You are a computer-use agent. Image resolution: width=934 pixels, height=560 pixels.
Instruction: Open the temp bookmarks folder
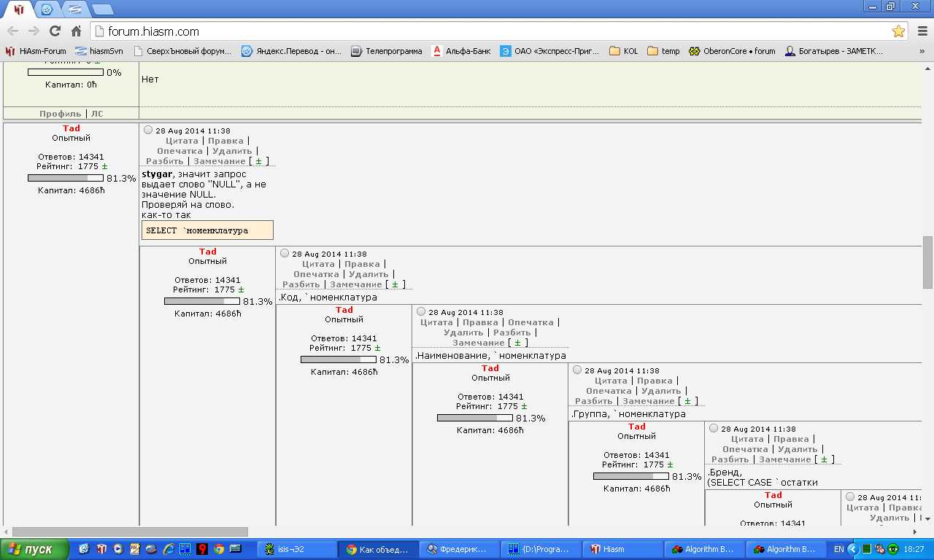[663, 51]
